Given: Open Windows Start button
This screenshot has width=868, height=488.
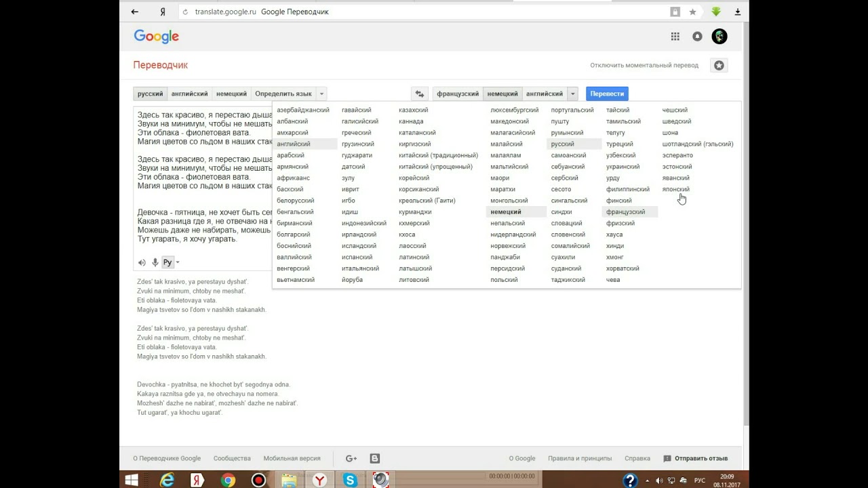Looking at the screenshot, I should (x=132, y=480).
